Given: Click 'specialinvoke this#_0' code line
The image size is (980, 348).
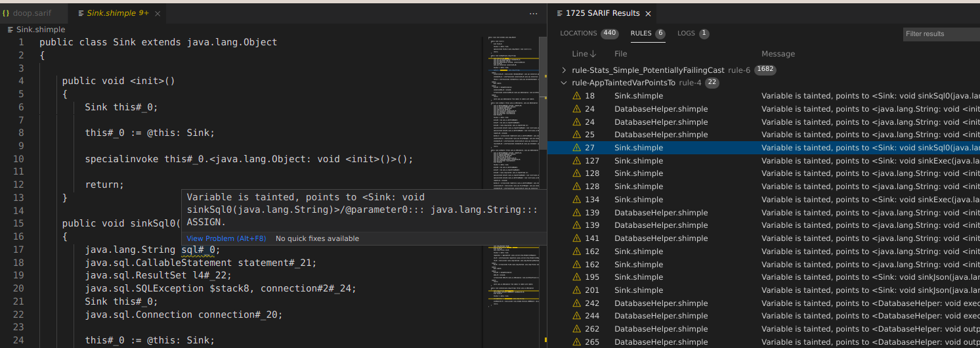Looking at the screenshot, I should [249, 159].
